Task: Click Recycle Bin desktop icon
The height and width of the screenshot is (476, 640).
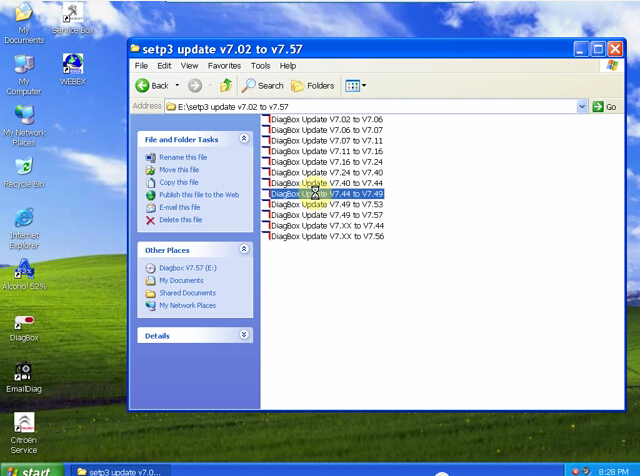Action: click(24, 173)
